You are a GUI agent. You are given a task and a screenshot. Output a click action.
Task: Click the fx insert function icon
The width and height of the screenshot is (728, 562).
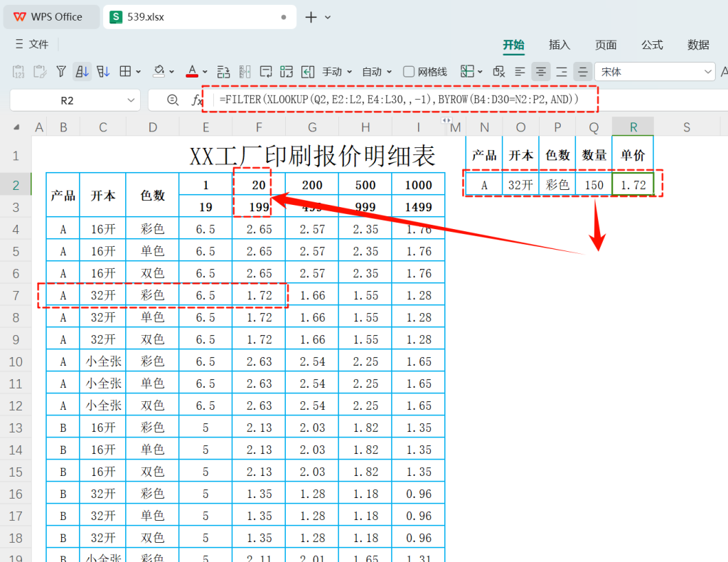[x=197, y=100]
